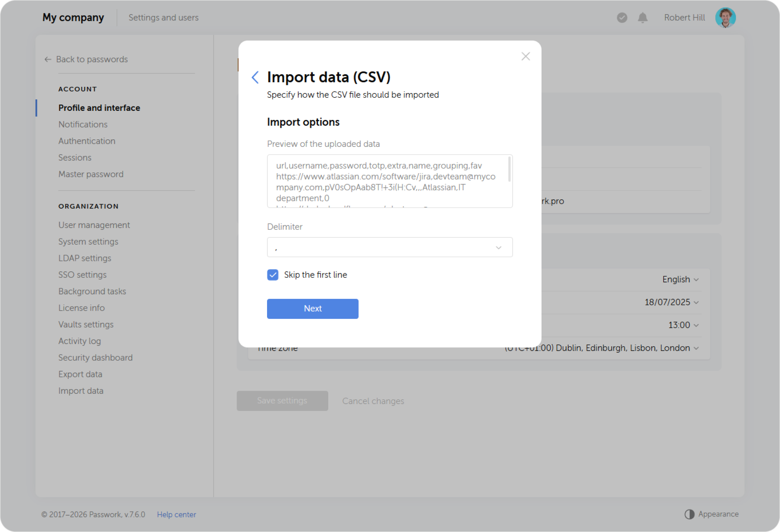This screenshot has height=532, width=780.
Task: Click Back to passwords link
Action: 92,59
